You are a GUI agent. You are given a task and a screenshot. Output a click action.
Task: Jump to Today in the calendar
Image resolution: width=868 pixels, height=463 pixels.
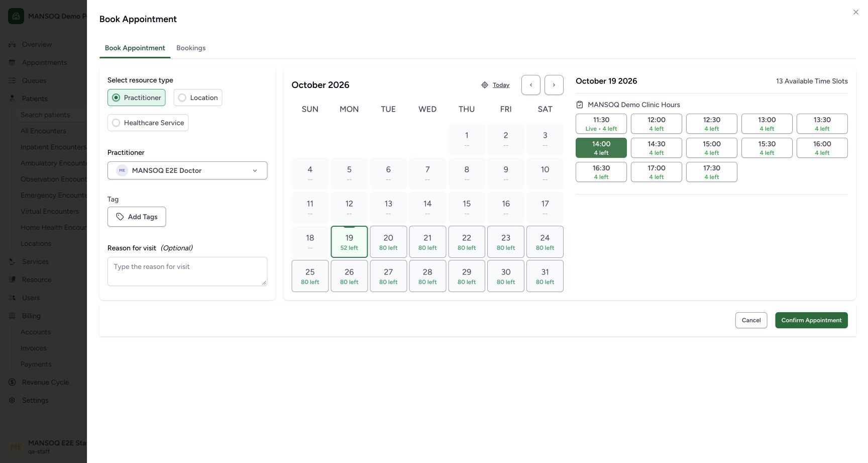click(x=501, y=85)
